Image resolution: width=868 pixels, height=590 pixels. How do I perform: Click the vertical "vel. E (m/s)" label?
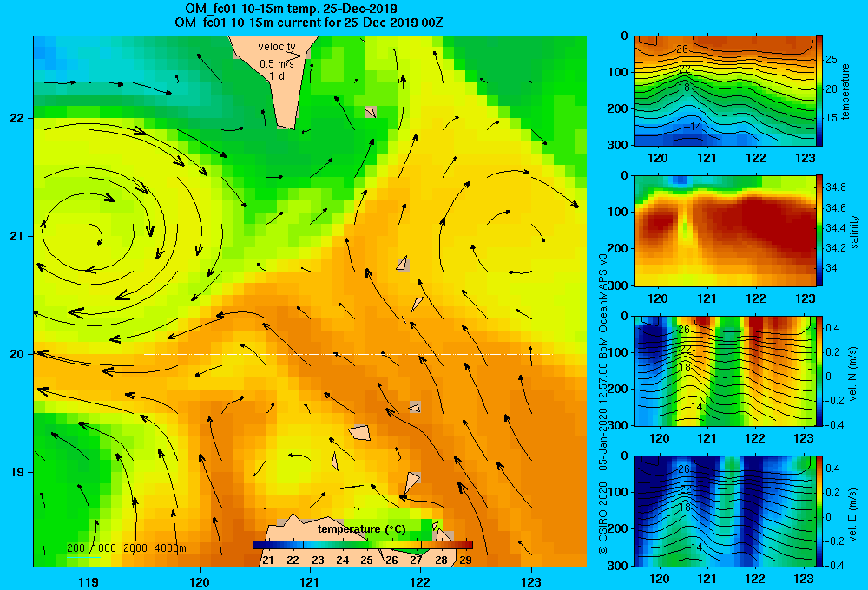852,514
